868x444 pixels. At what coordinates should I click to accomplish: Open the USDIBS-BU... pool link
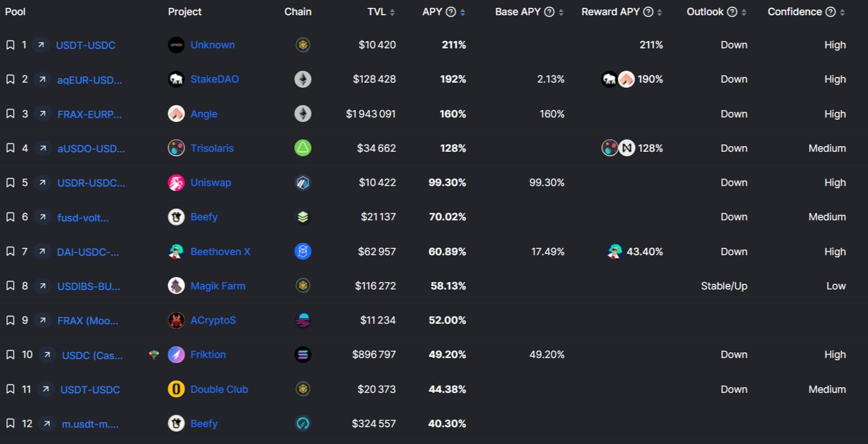click(x=88, y=287)
